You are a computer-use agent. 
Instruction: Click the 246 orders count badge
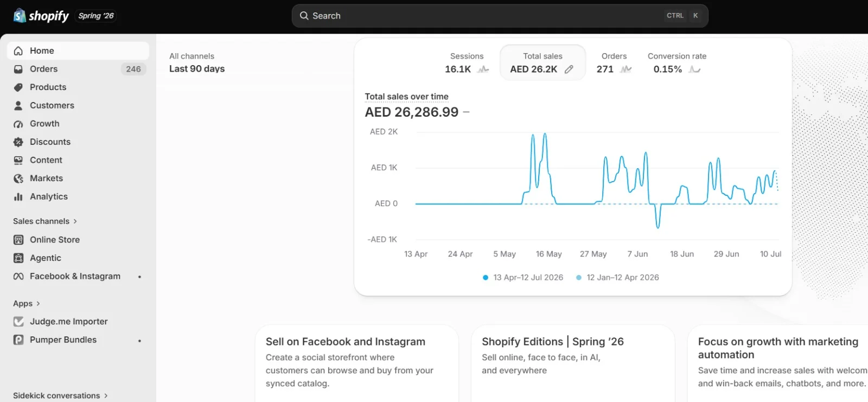point(133,69)
